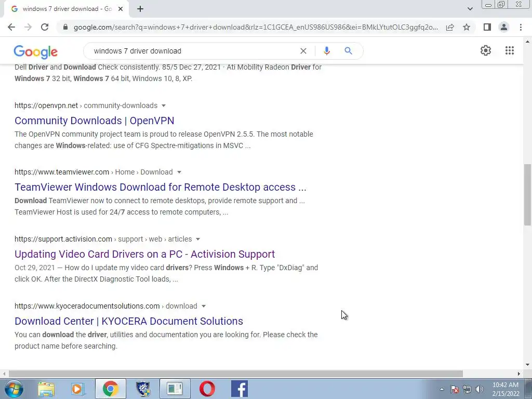Open the browser side panel
The image size is (532, 399).
click(x=487, y=27)
